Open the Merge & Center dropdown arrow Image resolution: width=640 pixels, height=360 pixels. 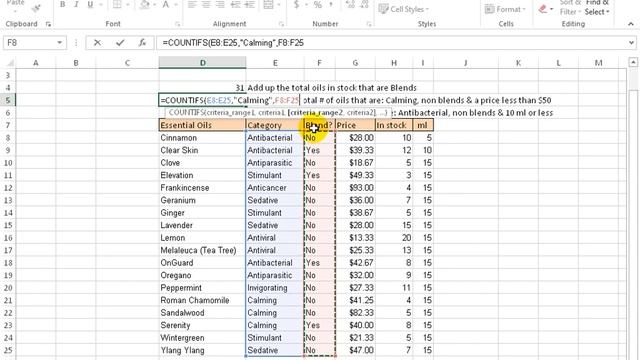click(279, 4)
